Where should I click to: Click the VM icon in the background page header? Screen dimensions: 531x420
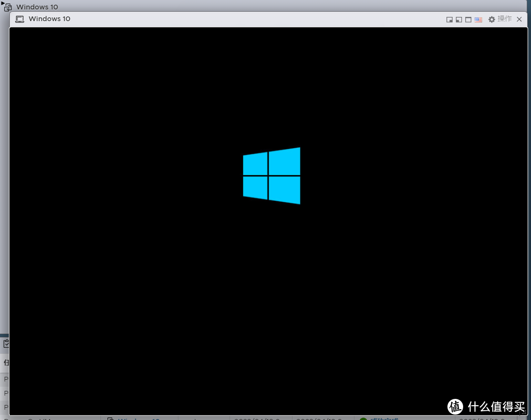pyautogui.click(x=7, y=7)
